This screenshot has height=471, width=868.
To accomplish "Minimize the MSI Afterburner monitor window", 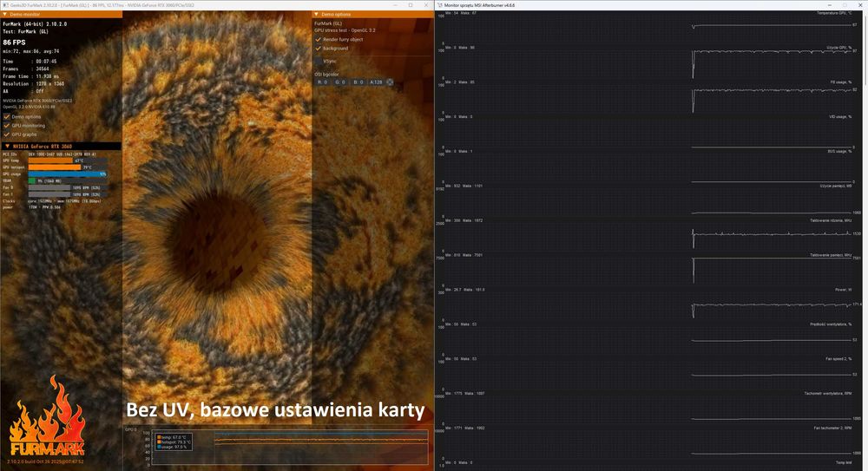I will [829, 5].
